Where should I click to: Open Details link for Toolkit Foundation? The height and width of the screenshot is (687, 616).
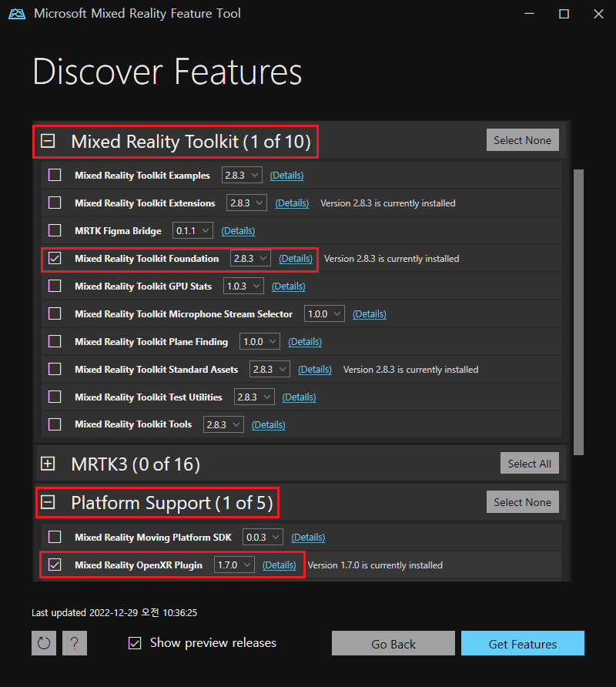coord(296,259)
